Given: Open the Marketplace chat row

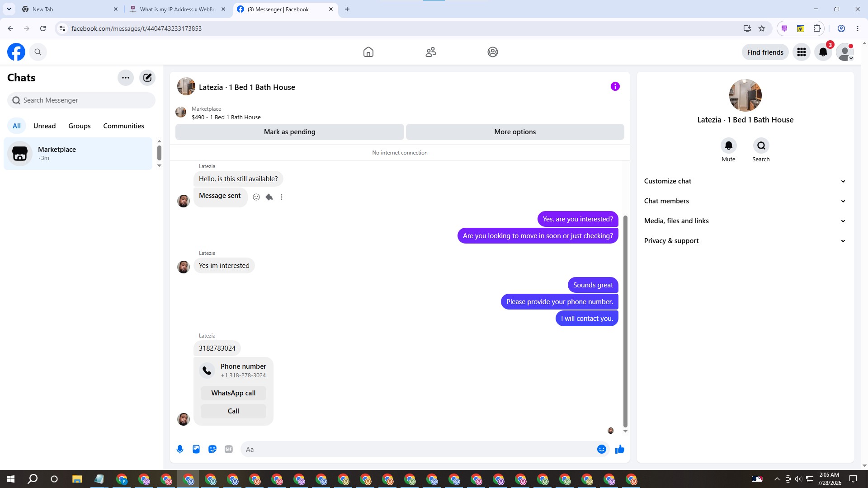Looking at the screenshot, I should [78, 154].
